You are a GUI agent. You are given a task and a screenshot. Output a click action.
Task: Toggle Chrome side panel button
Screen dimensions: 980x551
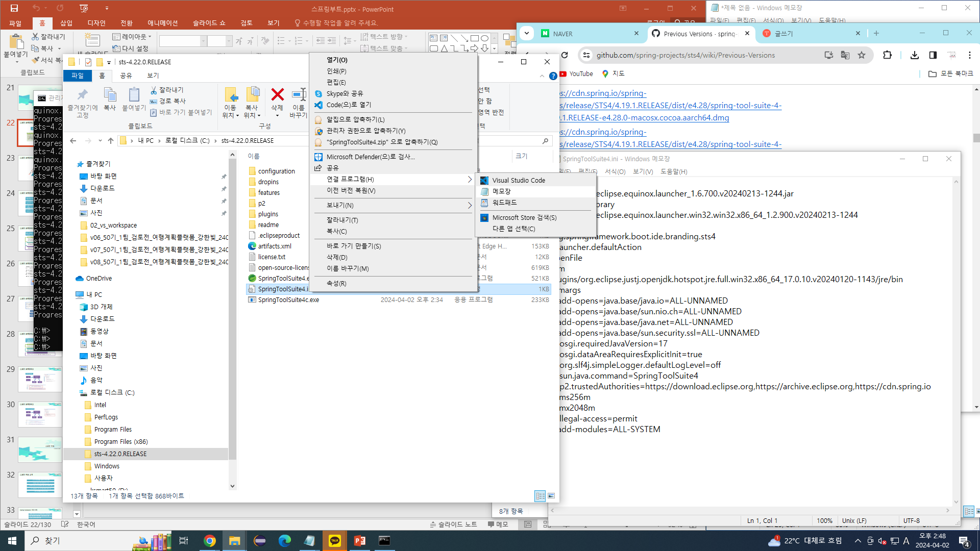933,55
